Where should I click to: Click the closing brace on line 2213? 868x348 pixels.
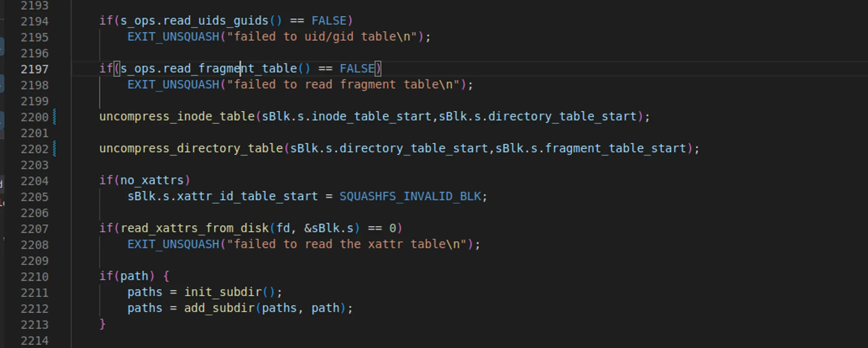click(102, 324)
